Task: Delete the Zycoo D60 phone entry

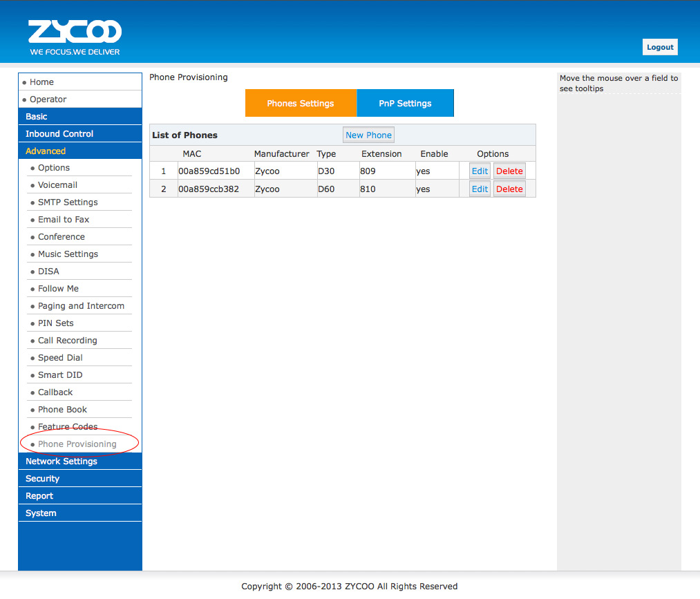Action: point(509,189)
